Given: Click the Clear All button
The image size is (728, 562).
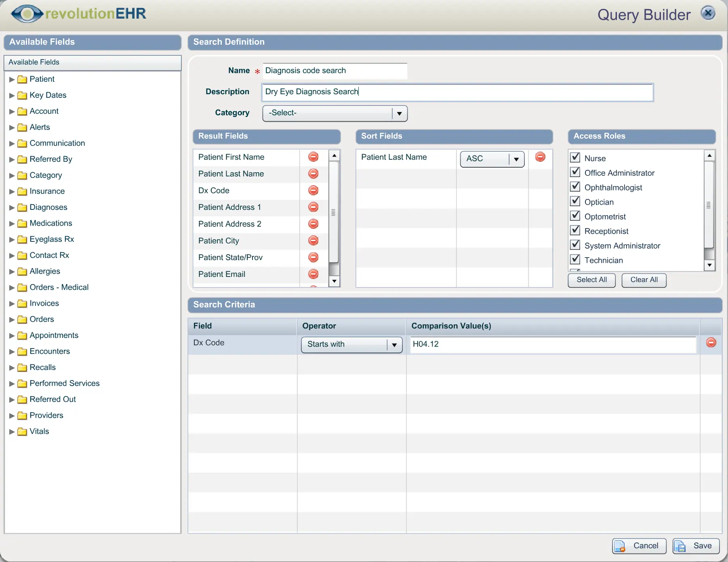Looking at the screenshot, I should 643,280.
